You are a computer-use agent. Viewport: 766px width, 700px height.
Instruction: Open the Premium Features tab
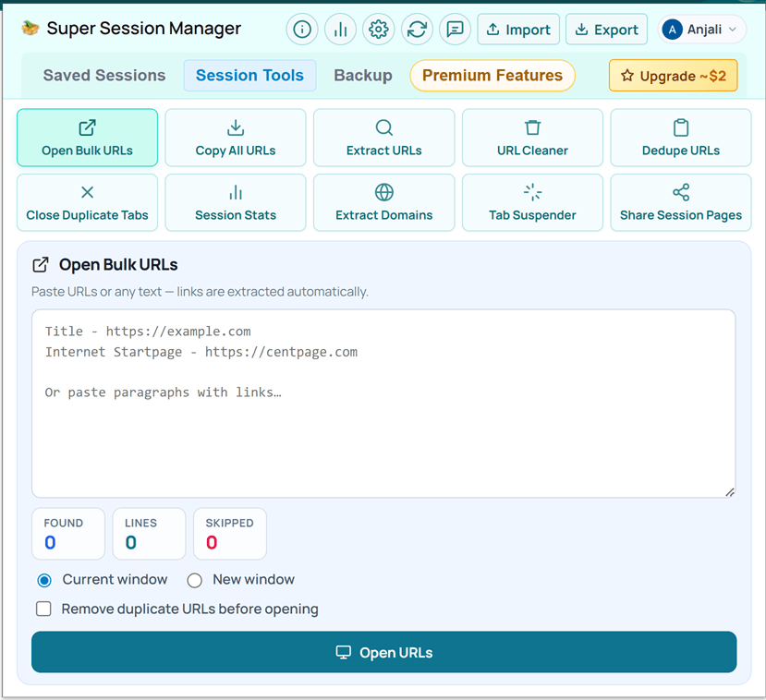pyautogui.click(x=492, y=75)
